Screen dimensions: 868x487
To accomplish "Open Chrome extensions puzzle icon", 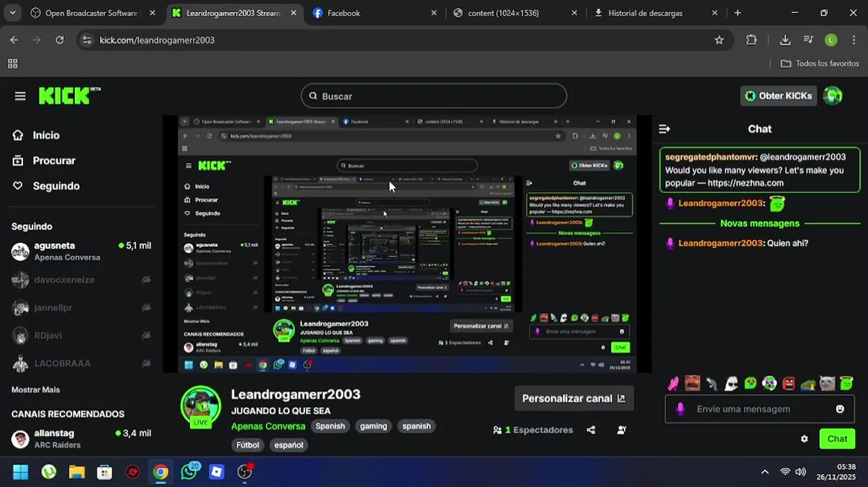I will [x=751, y=40].
